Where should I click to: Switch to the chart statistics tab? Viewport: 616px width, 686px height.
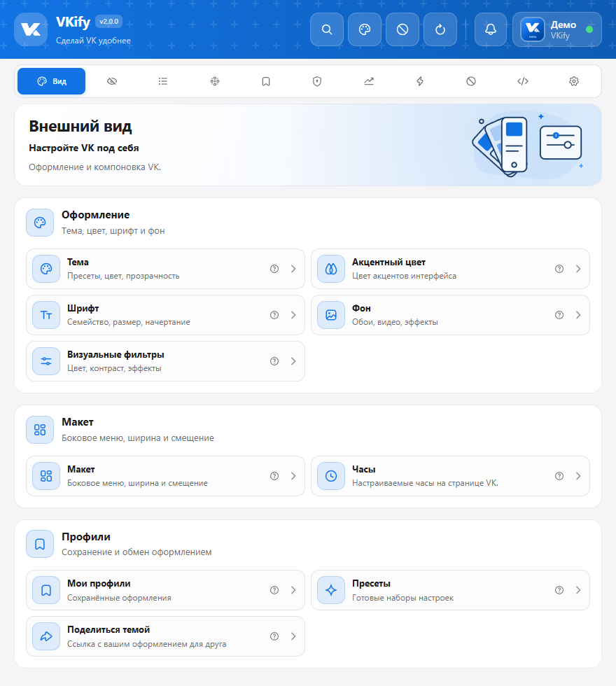[x=369, y=81]
